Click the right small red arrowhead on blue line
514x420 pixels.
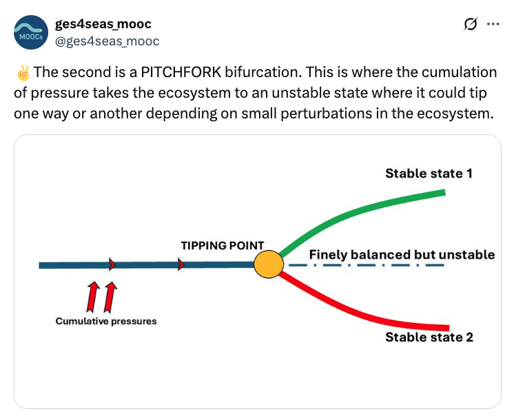pos(181,264)
